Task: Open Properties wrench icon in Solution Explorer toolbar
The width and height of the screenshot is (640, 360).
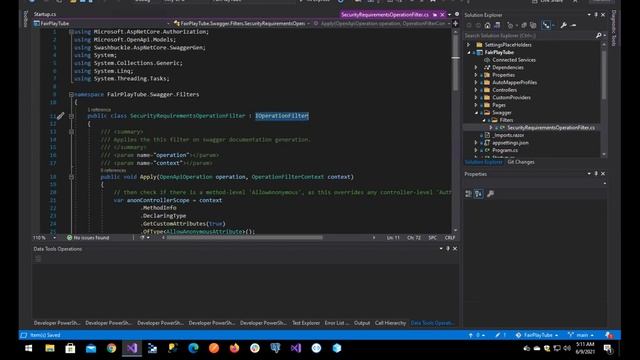Action: tap(564, 25)
